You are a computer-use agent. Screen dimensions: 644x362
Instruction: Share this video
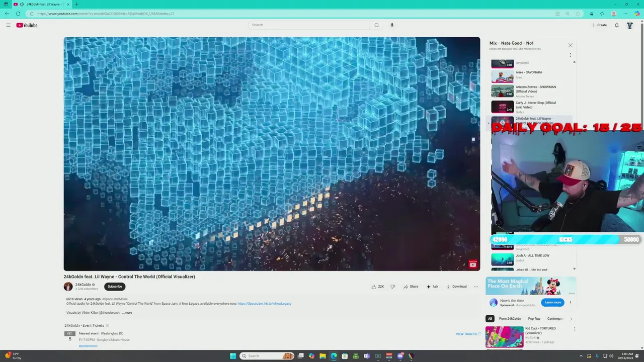pyautogui.click(x=411, y=287)
